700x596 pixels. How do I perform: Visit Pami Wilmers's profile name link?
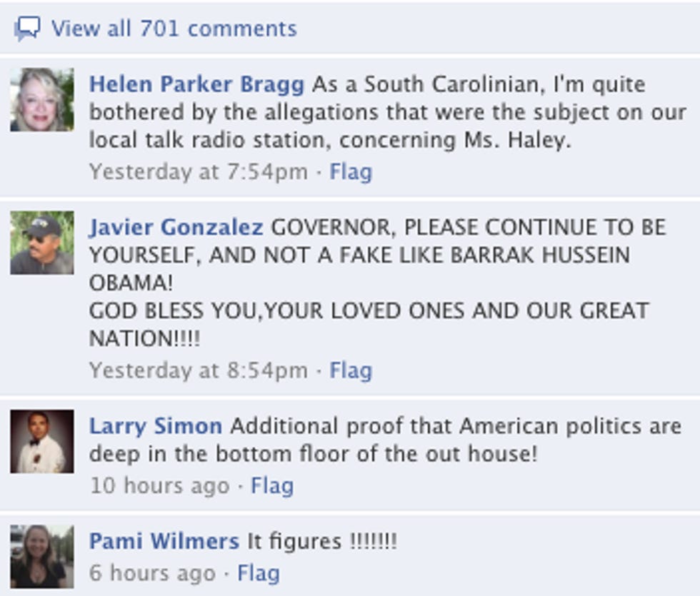point(164,542)
